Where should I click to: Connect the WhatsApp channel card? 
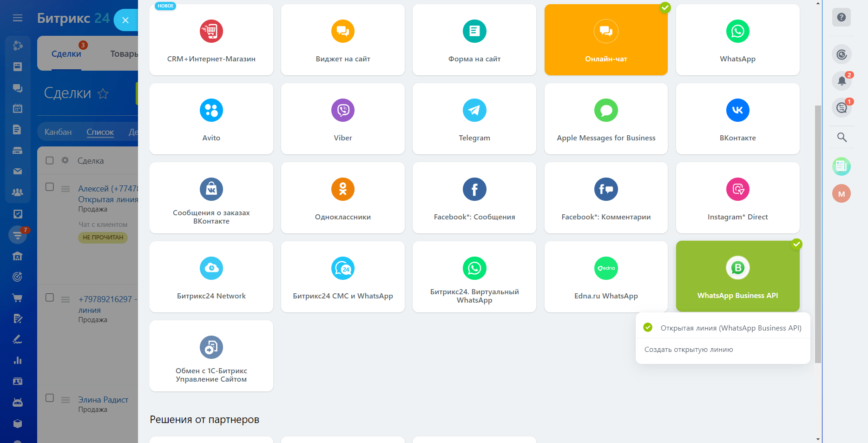coord(738,40)
